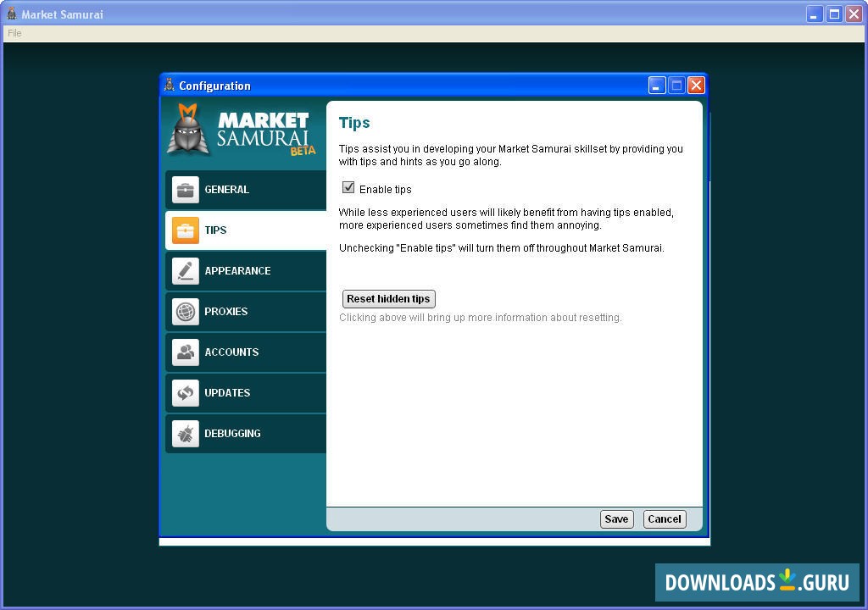
Task: Minimize the Configuration dialog
Action: (657, 86)
